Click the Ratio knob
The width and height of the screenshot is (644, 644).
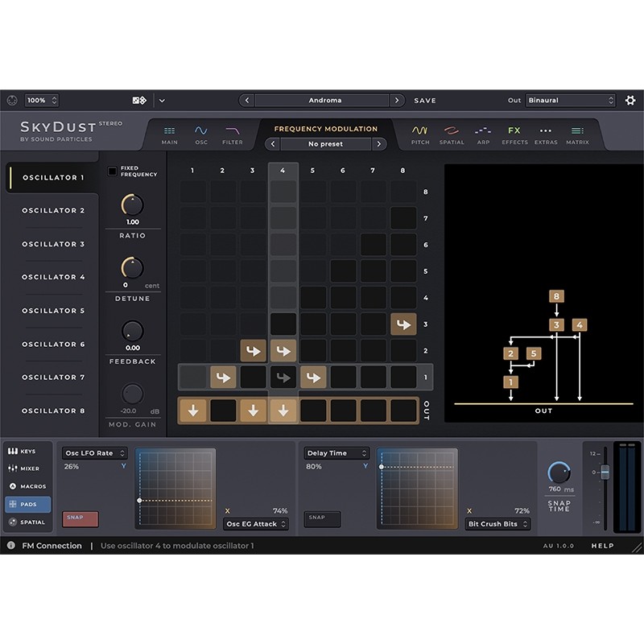coord(132,205)
